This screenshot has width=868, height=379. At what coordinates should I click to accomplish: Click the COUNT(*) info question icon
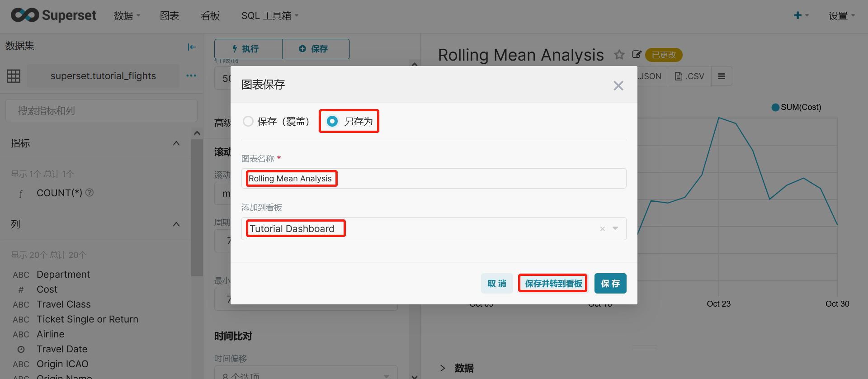click(90, 193)
